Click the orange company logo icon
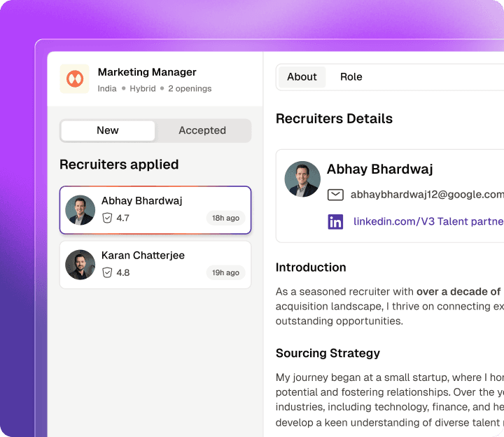 click(x=75, y=78)
